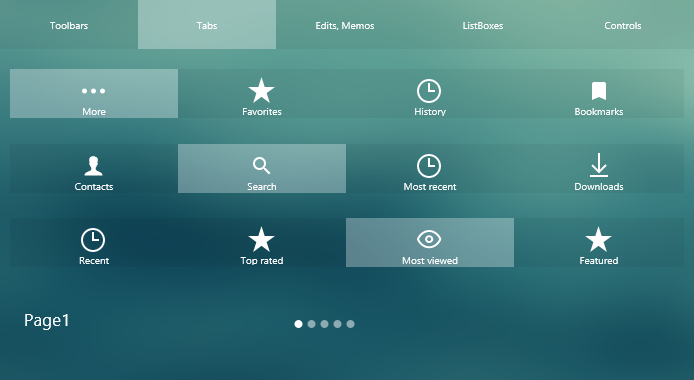
Task: Select the Featured star tab
Action: tap(599, 242)
